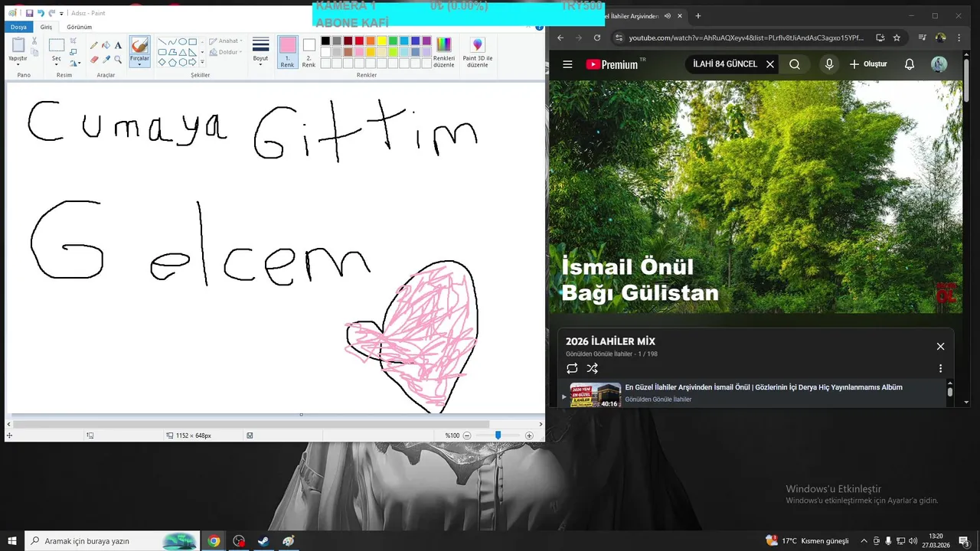Open playlist three-dot options menu
Screen dimensions: 980x551
click(940, 368)
